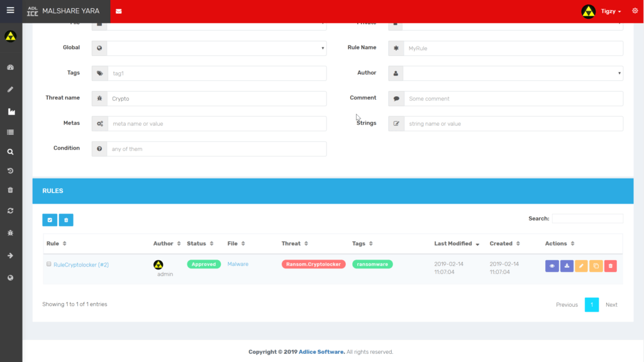Click the view (eye) action for RuleCryptolocker
Image resolution: width=644 pixels, height=362 pixels.
tap(552, 266)
